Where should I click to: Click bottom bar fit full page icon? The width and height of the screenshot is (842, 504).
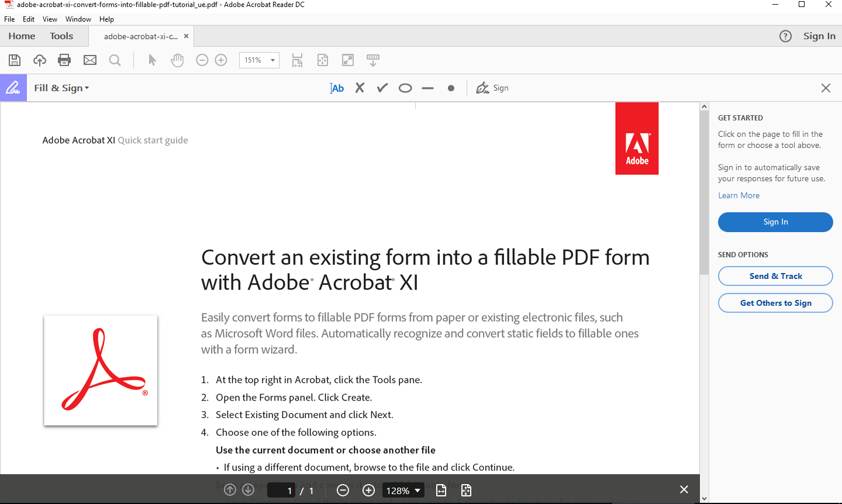[x=466, y=490]
